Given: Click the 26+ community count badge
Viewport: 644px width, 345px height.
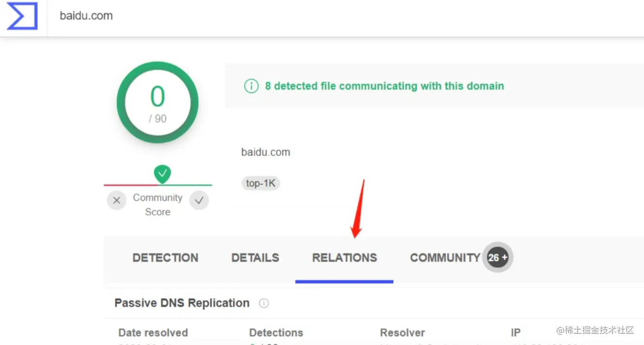Looking at the screenshot, I should tap(498, 257).
